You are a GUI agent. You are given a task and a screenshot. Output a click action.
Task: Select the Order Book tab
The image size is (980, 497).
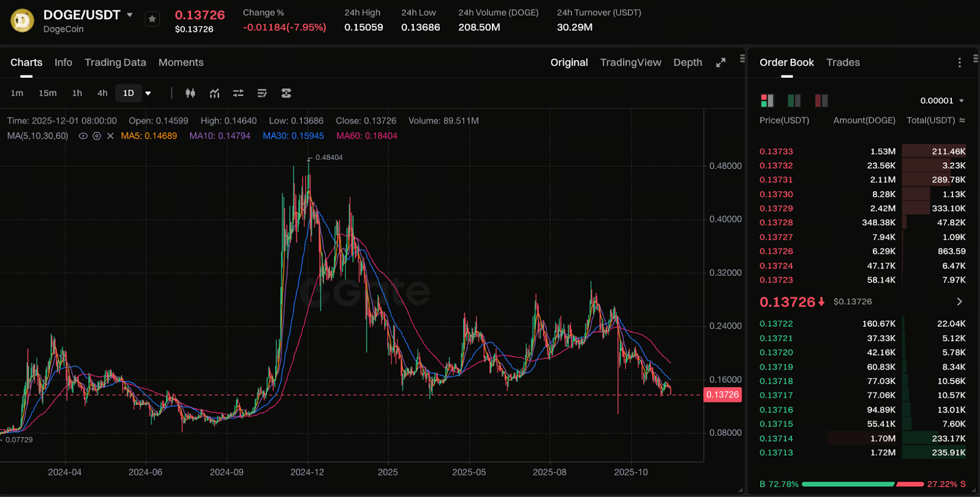point(786,63)
